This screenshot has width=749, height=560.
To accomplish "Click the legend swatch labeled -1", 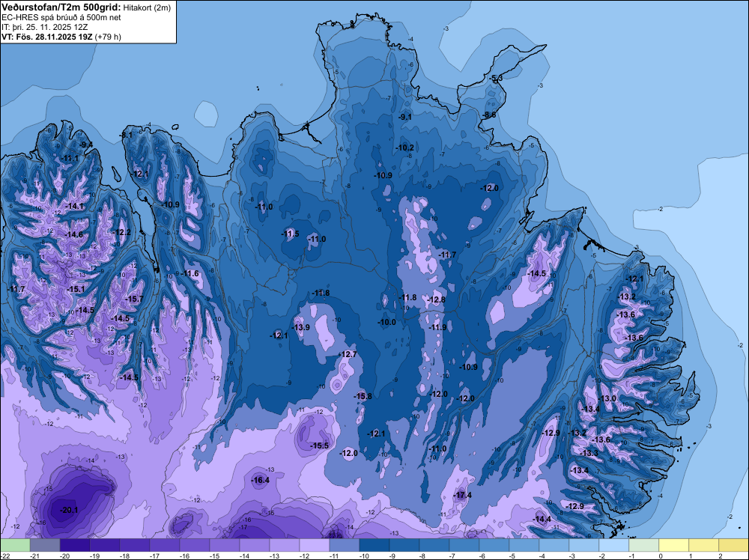I will (644, 545).
